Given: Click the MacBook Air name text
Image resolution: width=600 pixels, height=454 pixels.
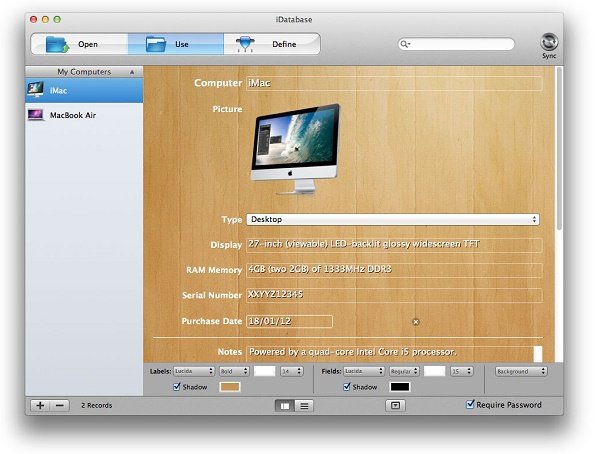Looking at the screenshot, I should (x=73, y=115).
